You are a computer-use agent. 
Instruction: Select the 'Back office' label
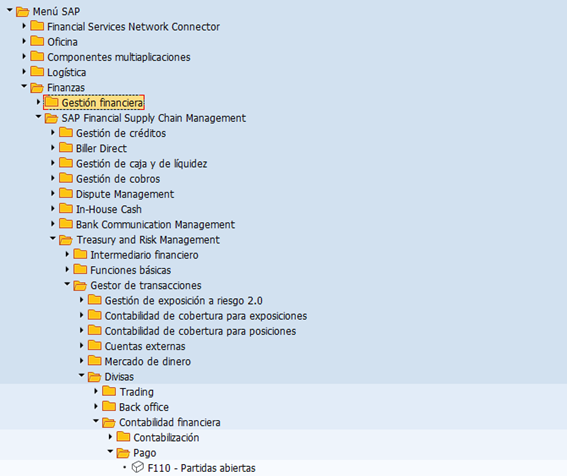[144, 407]
